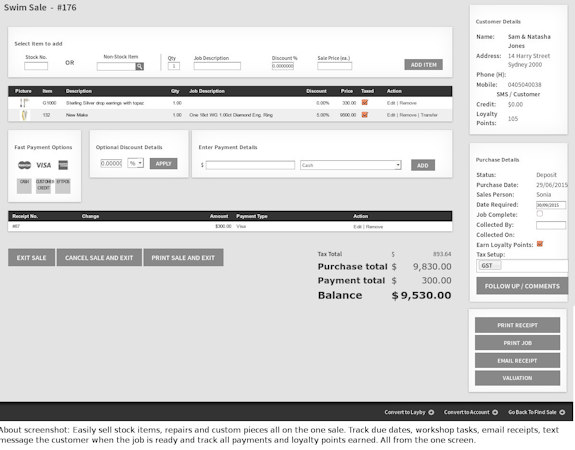Click the Sales Person value Sonia

543,194
